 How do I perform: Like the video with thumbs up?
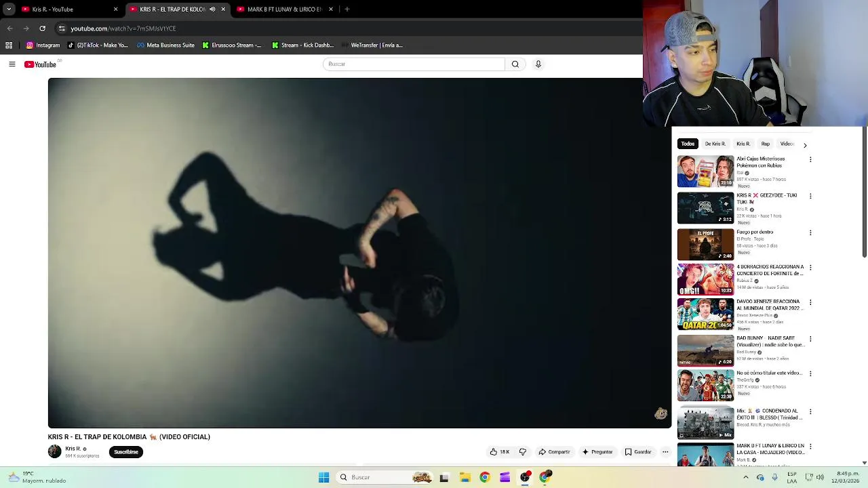(500, 452)
